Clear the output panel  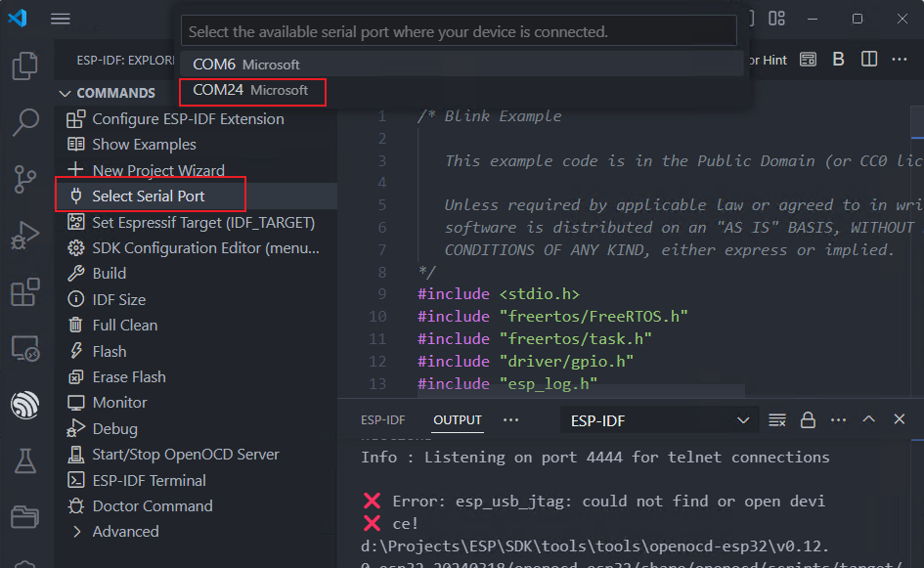[777, 420]
